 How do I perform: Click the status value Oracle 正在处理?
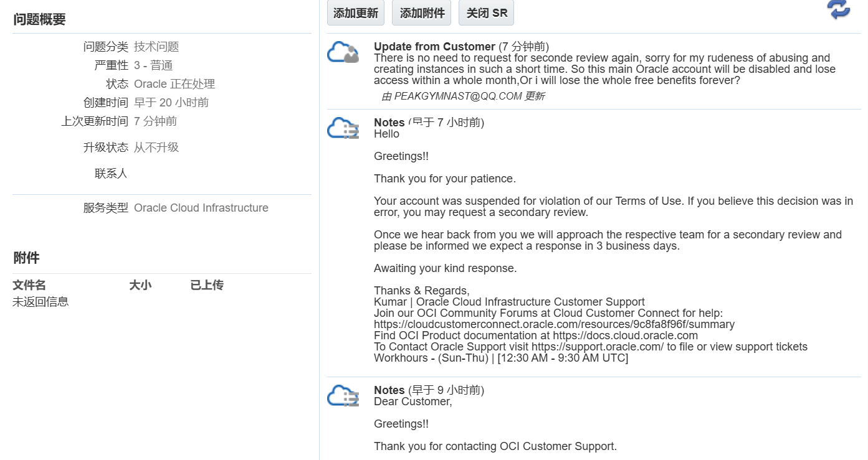coord(174,84)
